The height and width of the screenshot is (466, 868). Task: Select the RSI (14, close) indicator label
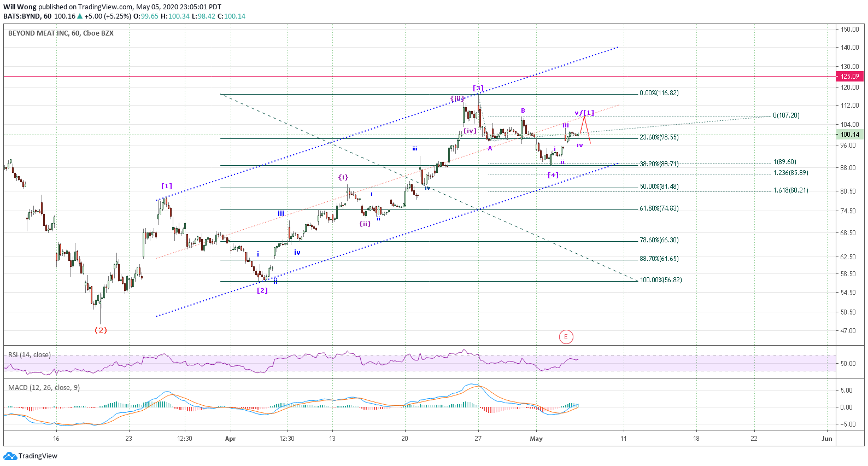(x=30, y=355)
